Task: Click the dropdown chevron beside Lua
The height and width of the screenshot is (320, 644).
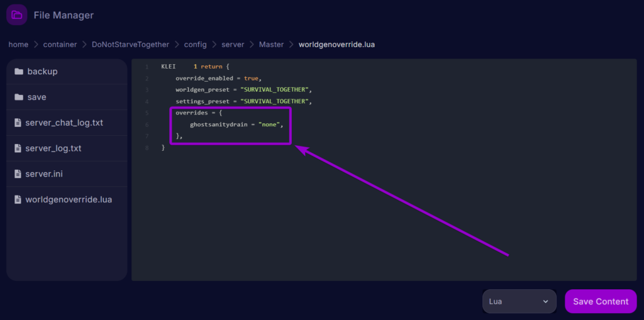Action: click(545, 302)
